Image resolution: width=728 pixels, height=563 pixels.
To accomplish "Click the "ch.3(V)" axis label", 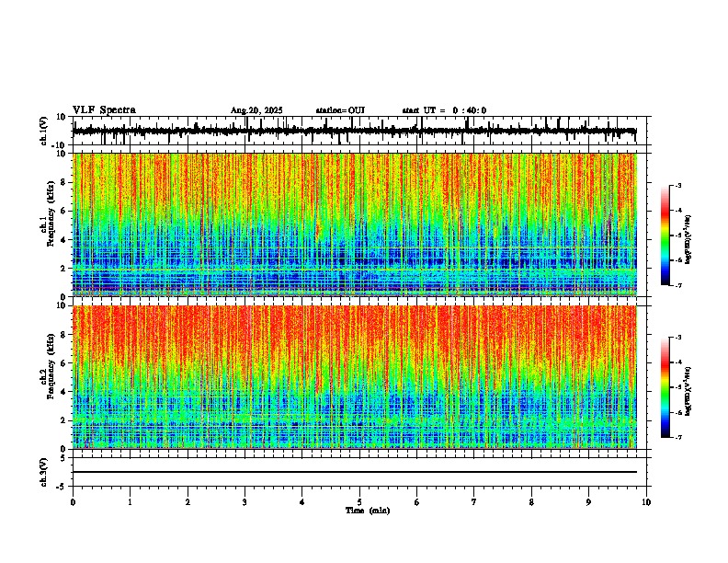I will pos(44,472).
